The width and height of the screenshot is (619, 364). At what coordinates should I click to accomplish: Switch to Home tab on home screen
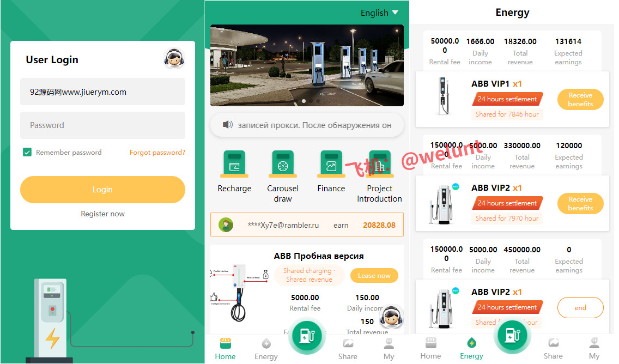[225, 349]
